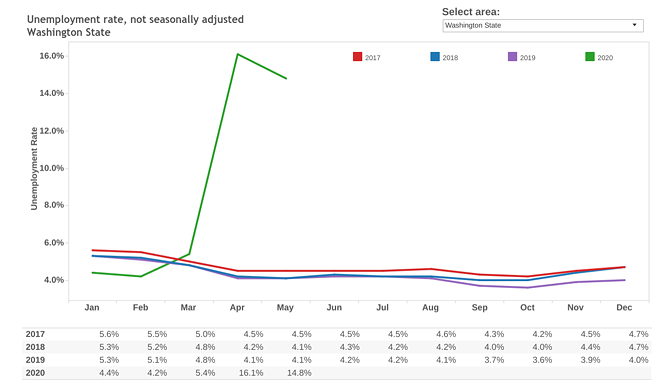
Task: Select the 2017 legend label text
Action: tap(373, 58)
